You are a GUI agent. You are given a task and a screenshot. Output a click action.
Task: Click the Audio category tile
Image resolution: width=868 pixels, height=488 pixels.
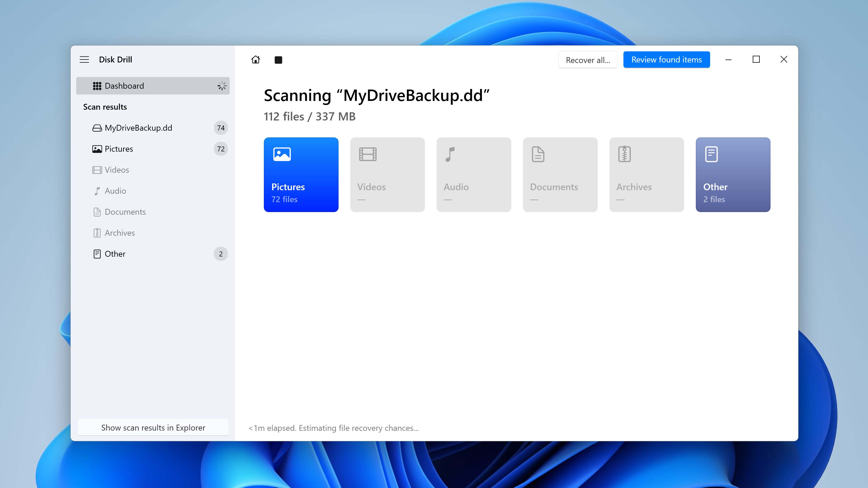474,174
